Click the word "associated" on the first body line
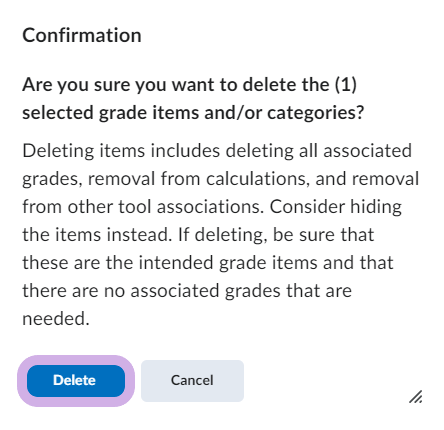This screenshot has height=430, width=444. pos(367,150)
